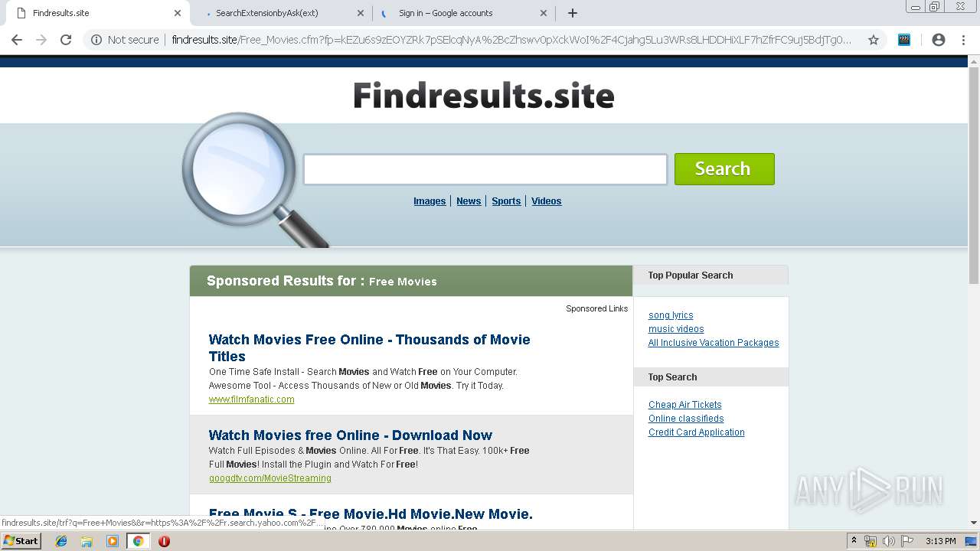980x551 pixels.
Task: Click into the Findresults search box
Action: pyautogui.click(x=485, y=169)
